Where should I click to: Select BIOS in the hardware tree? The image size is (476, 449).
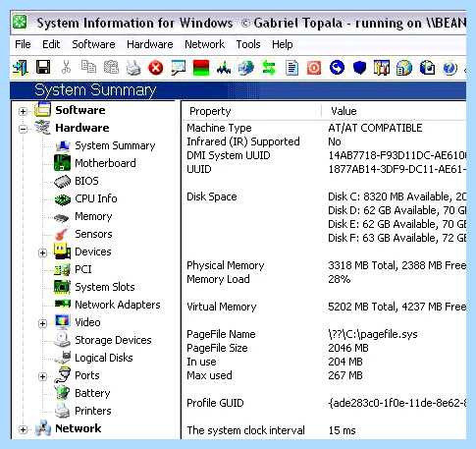(86, 181)
